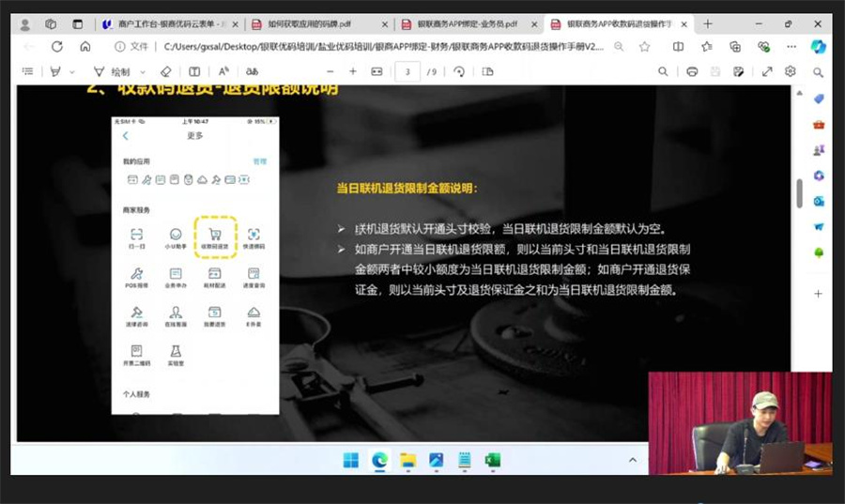
Task: Open the Tools briefcase sidebar icon
Action: click(x=819, y=125)
